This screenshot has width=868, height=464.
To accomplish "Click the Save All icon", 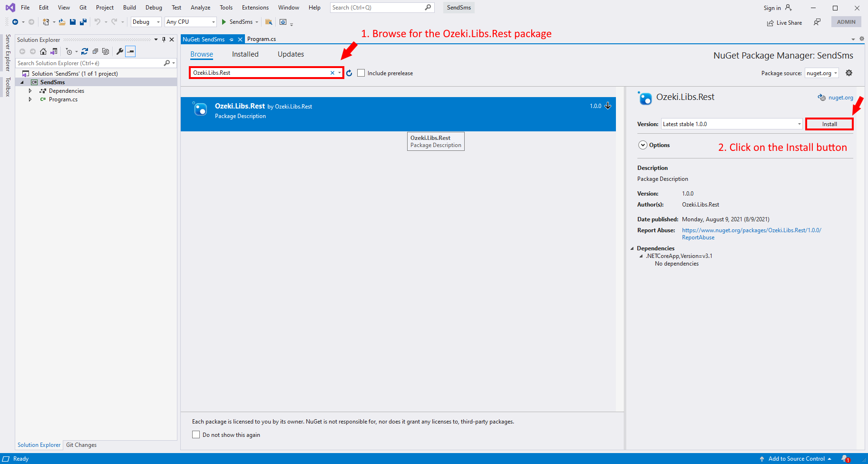I will pos(83,22).
